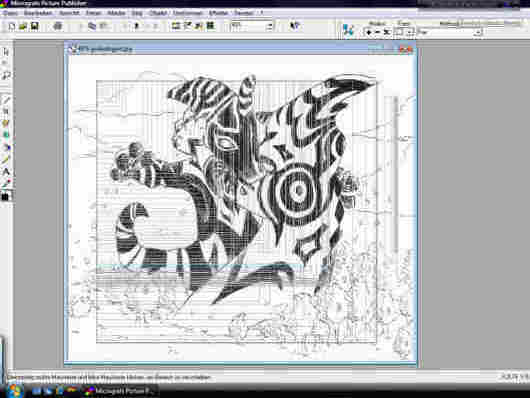Select the arrow selector tool
The height and width of the screenshot is (398, 530).
6,52
